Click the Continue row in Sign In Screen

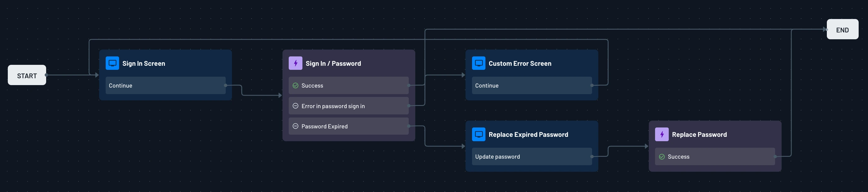click(x=165, y=85)
